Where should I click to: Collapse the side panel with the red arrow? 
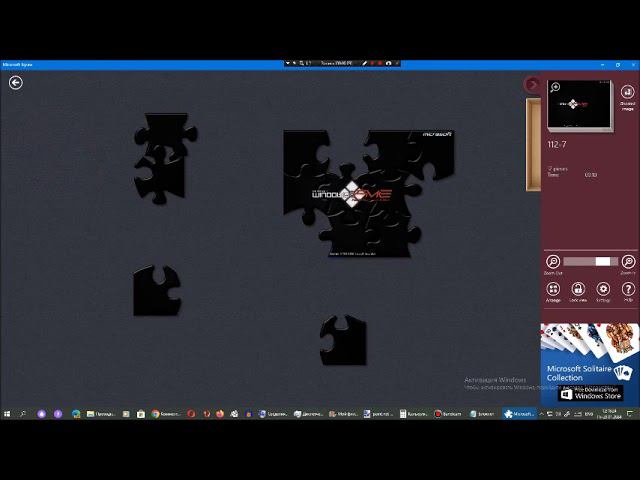pyautogui.click(x=532, y=84)
